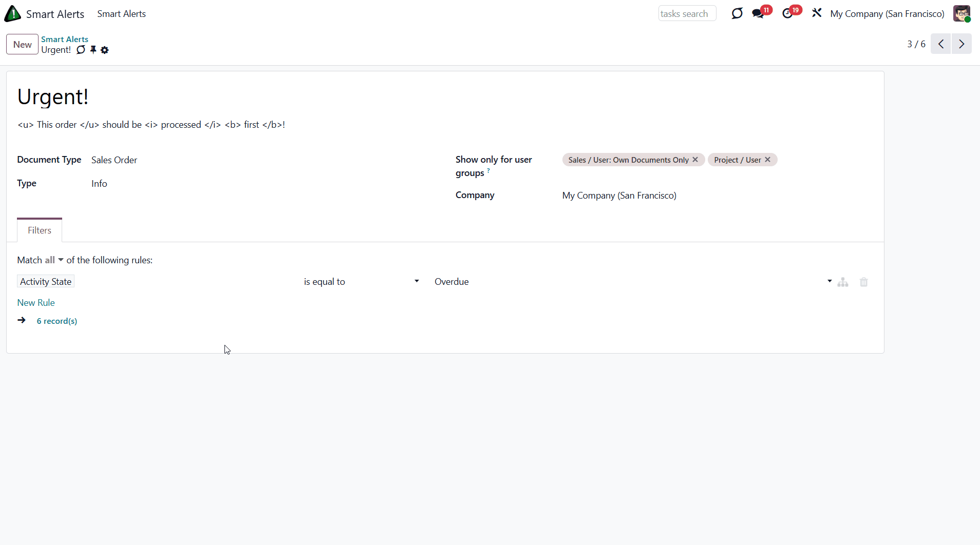Remove the Project / User group tag
This screenshot has width=980, height=545.
[x=767, y=160]
